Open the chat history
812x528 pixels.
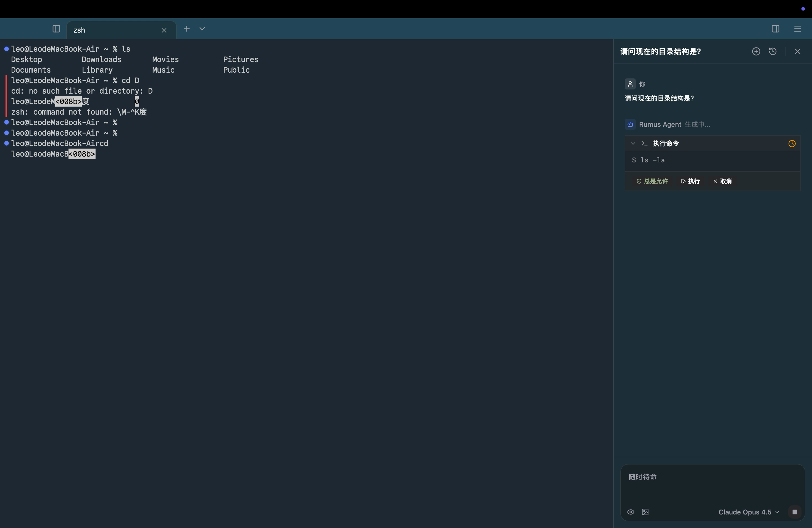pos(773,52)
